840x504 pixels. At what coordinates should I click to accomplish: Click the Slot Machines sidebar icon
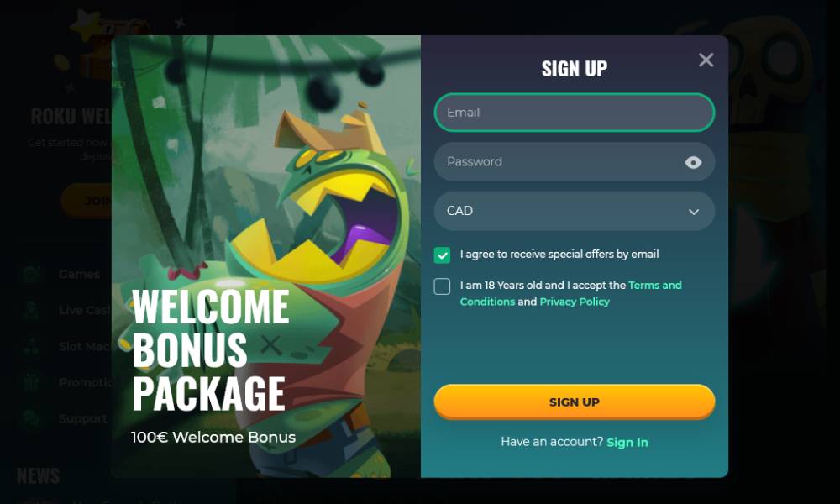coord(32,346)
